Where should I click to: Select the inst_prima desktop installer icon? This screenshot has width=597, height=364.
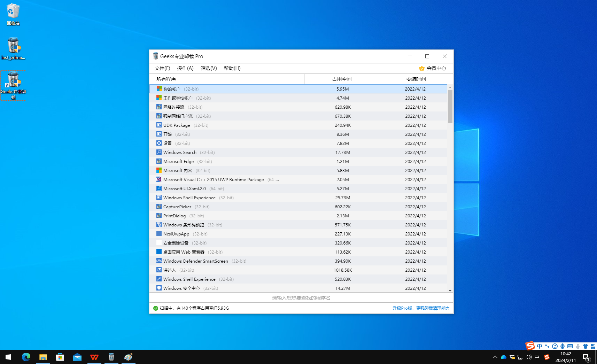13,48
